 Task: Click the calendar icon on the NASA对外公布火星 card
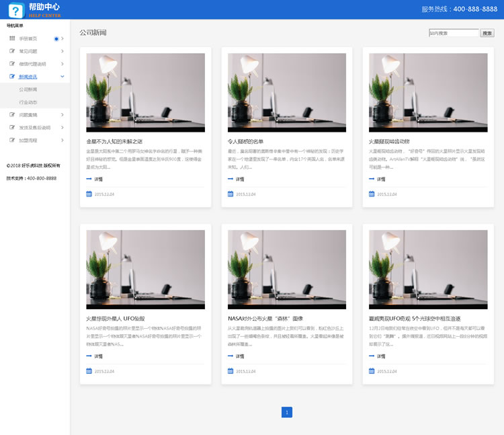point(230,371)
